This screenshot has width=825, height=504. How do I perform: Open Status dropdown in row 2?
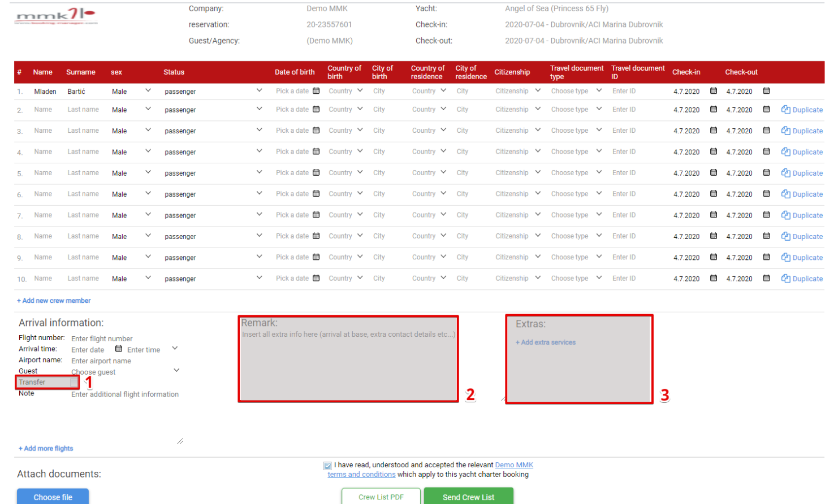pyautogui.click(x=259, y=109)
